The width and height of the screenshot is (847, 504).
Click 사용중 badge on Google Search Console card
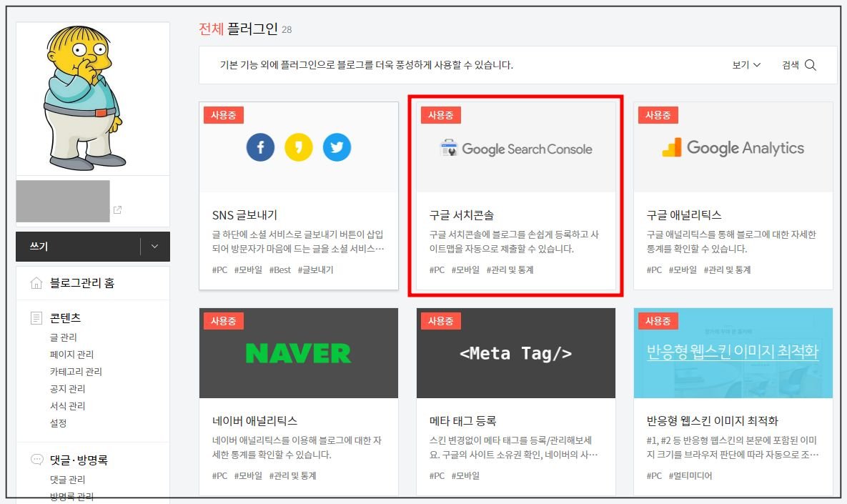(x=441, y=115)
